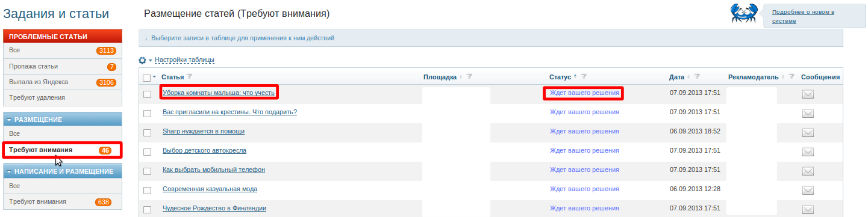Open message envelope for Уборка комнаты малыша

[808, 94]
